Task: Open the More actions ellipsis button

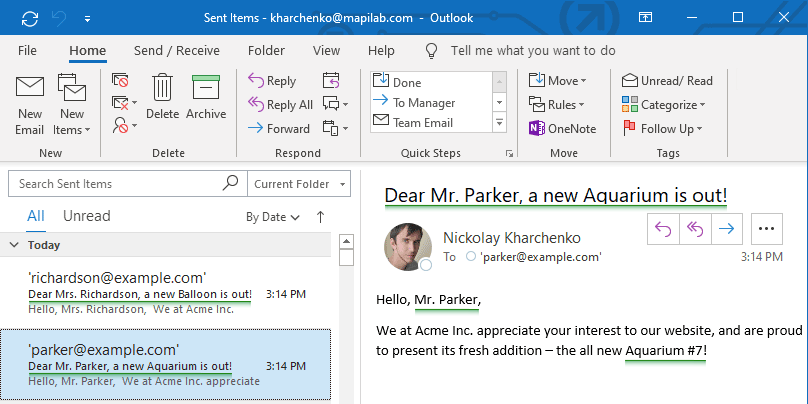Action: (767, 229)
